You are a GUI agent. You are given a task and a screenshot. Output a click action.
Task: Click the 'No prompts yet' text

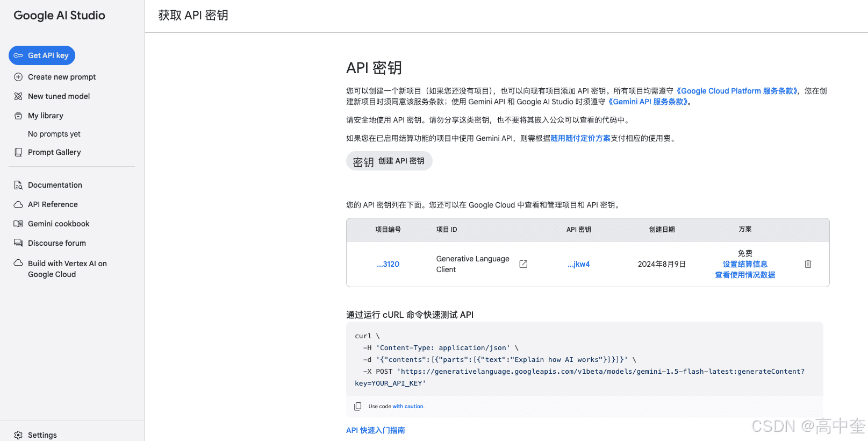54,134
